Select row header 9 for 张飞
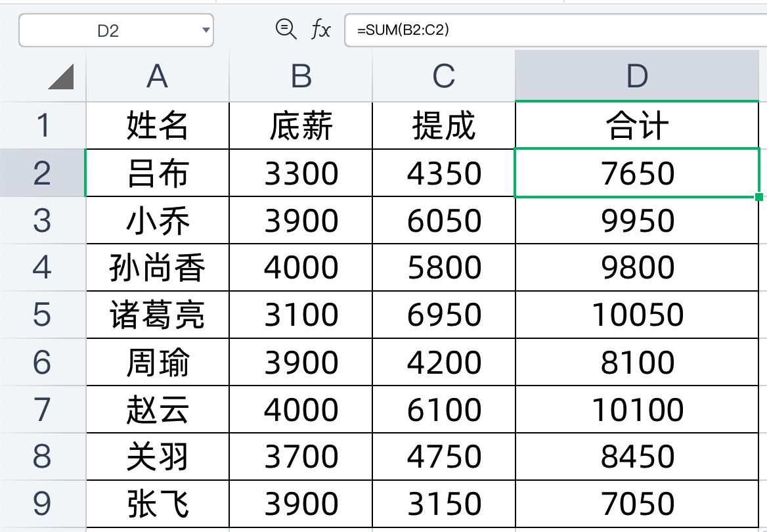767x532 pixels. (42, 503)
